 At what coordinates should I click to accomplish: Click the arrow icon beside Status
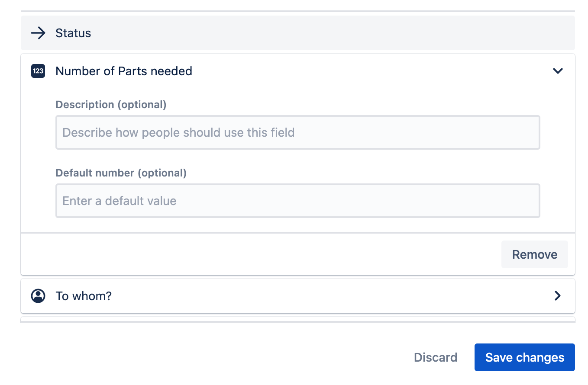pos(39,33)
